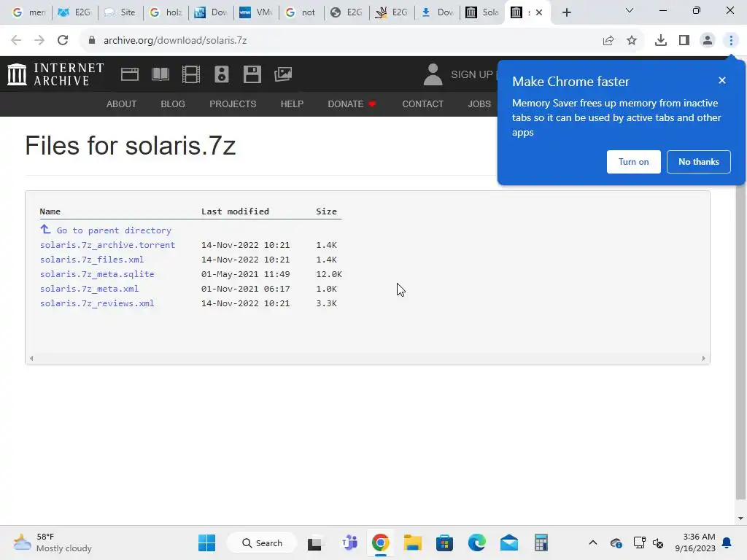Open Windows Start menu
The width and height of the screenshot is (747, 560).
coord(206,542)
